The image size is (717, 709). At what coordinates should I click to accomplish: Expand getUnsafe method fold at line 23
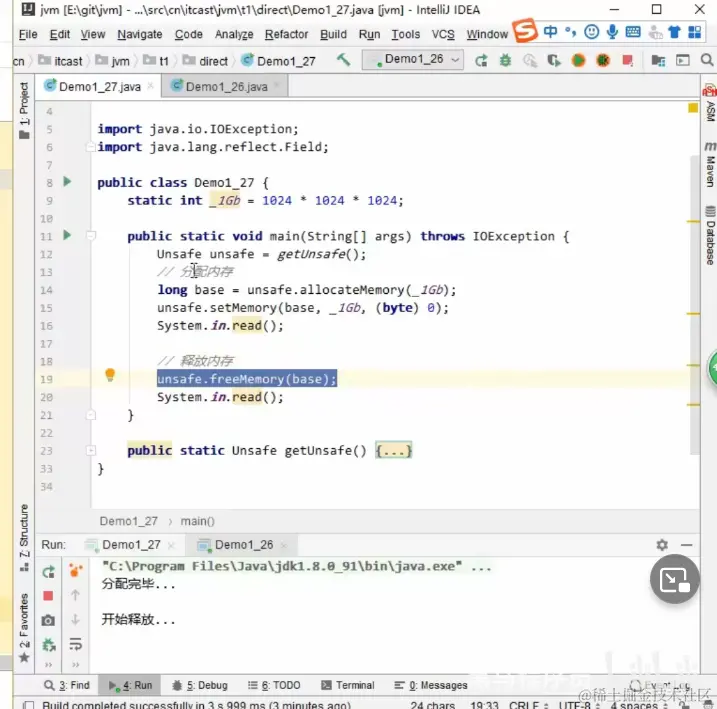click(x=91, y=451)
